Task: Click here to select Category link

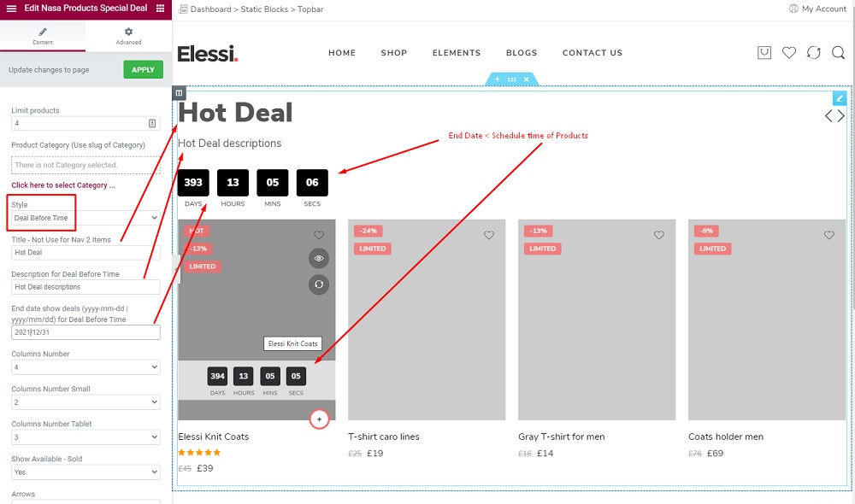Action: 63,185
